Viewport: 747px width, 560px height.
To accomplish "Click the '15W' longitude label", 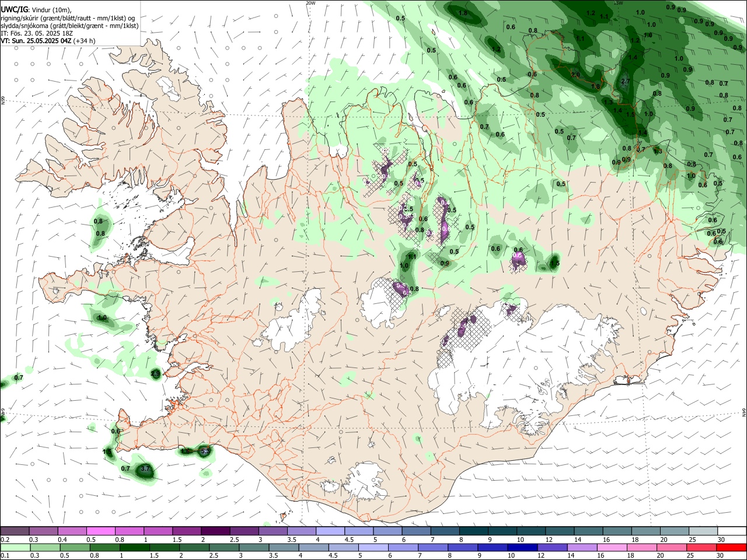I will 619,3.
